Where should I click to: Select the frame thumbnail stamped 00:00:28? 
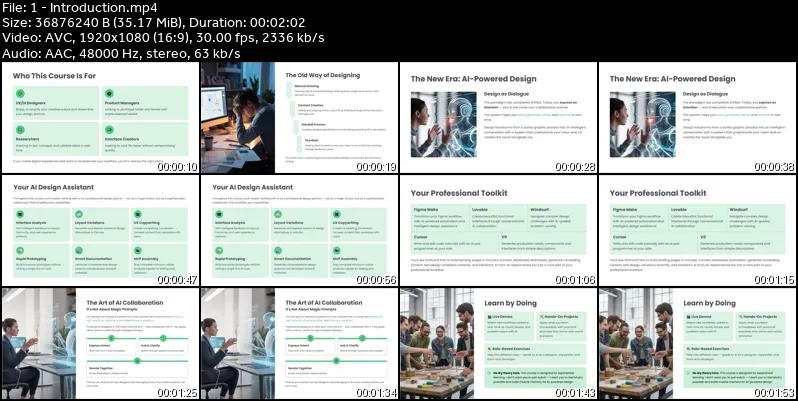pyautogui.click(x=498, y=118)
